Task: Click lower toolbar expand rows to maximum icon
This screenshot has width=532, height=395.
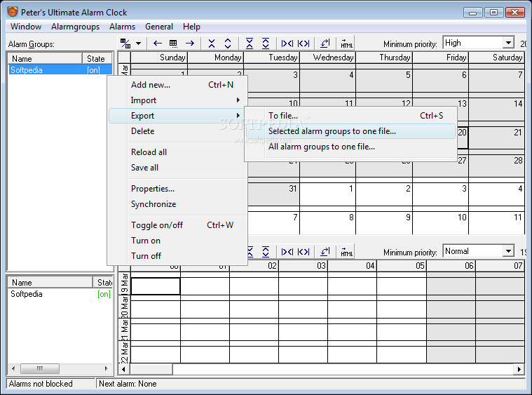Action: (266, 252)
